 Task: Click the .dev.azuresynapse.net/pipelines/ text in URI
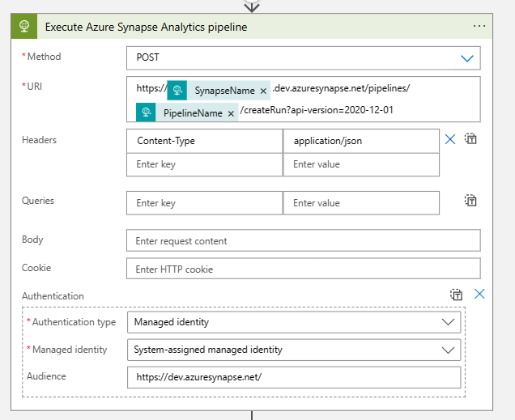341,88
